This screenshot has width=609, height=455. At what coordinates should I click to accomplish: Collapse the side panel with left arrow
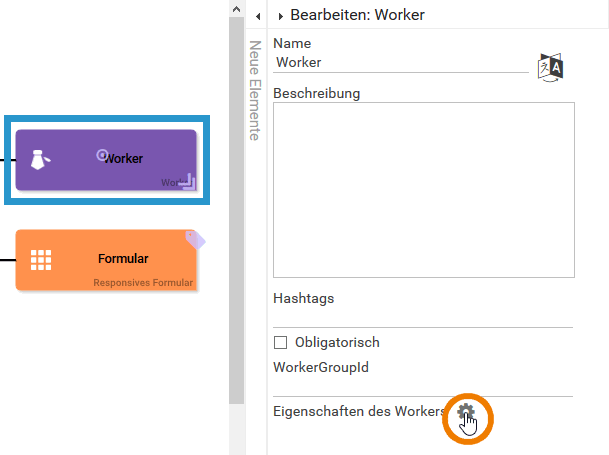(x=258, y=16)
